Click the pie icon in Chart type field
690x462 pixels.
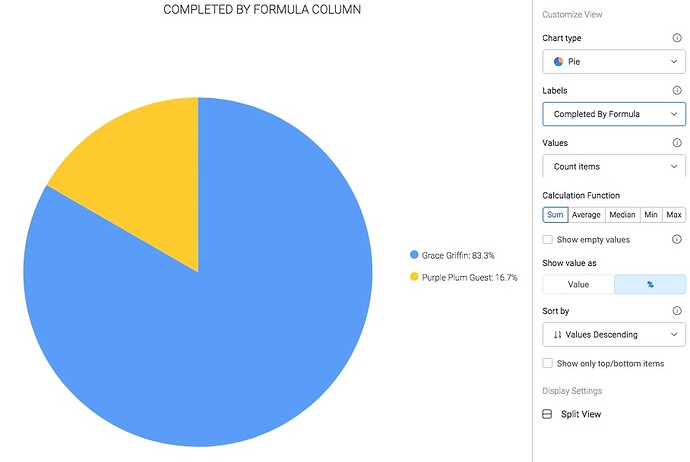point(558,62)
